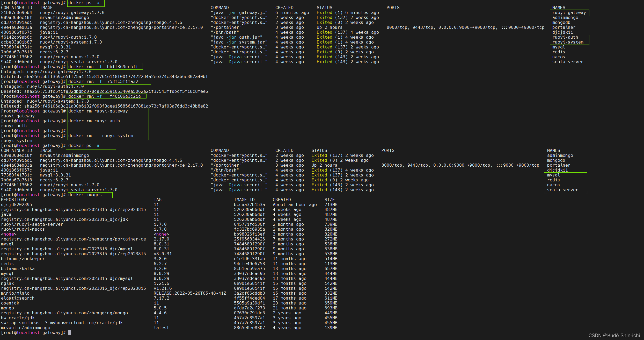Click the line "Untagged: ruoyi/ruoyi-gateway:1.7.0"
This screenshot has width=644, height=340.
[x=46, y=72]
